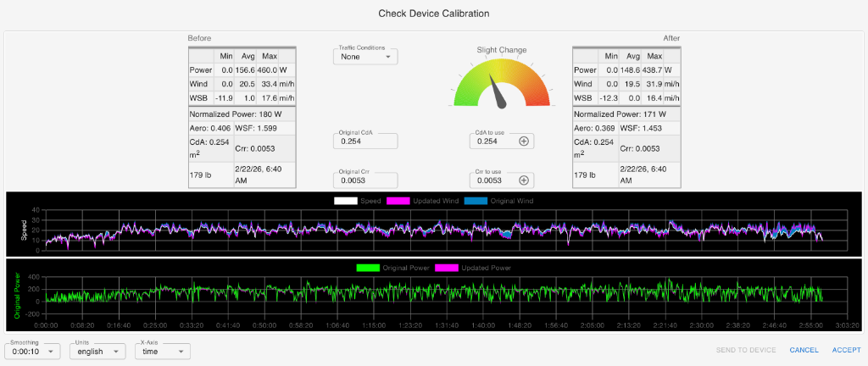Click the plus icon in Crr to use

tap(524, 180)
